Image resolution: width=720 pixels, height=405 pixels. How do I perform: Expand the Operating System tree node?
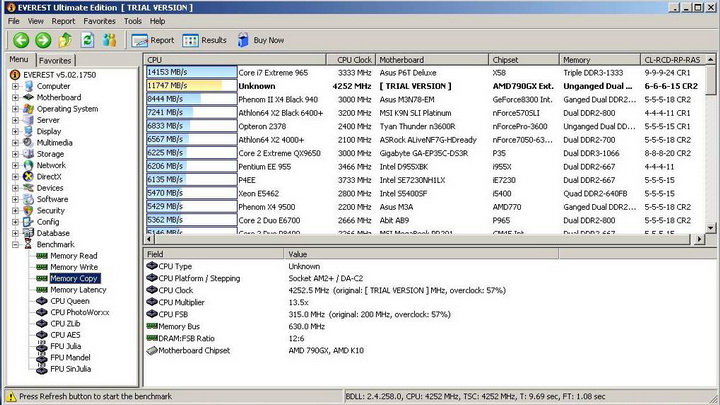15,109
